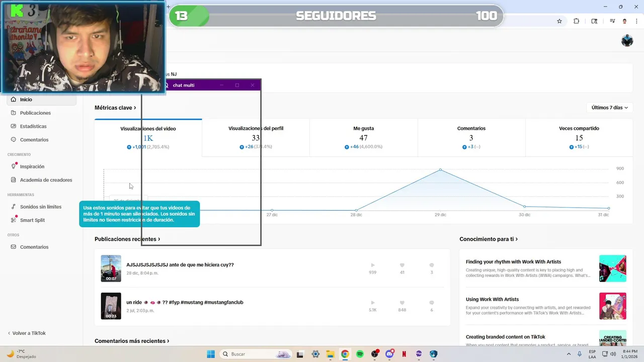Open the Chrome extensions puzzle icon
The width and height of the screenshot is (644, 362).
tap(577, 21)
